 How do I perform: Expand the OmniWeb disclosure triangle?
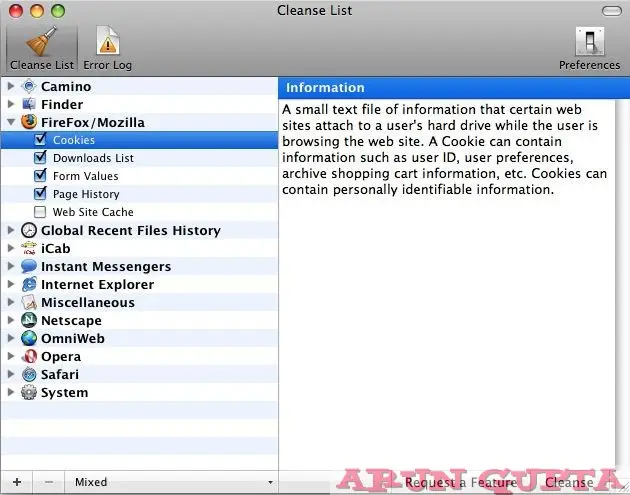11,338
